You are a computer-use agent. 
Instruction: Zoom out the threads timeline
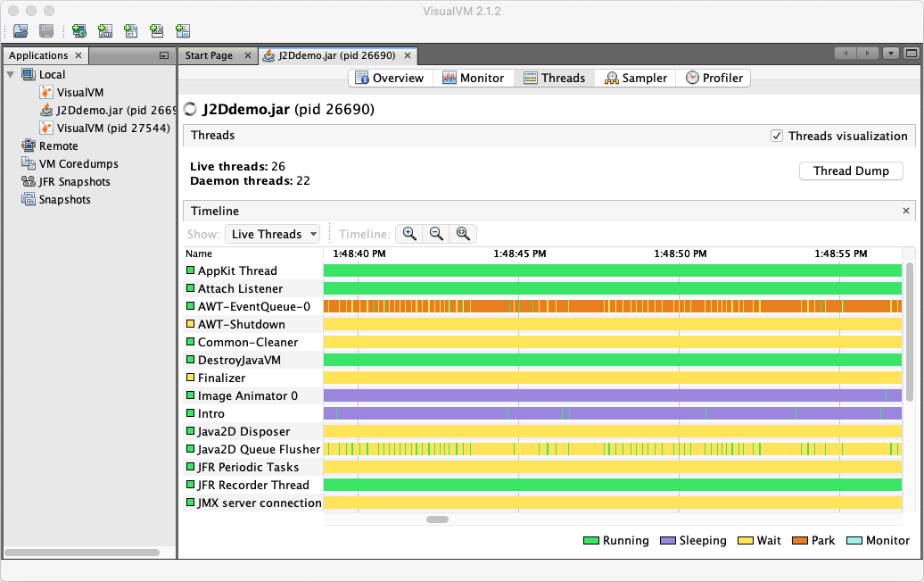coord(436,234)
